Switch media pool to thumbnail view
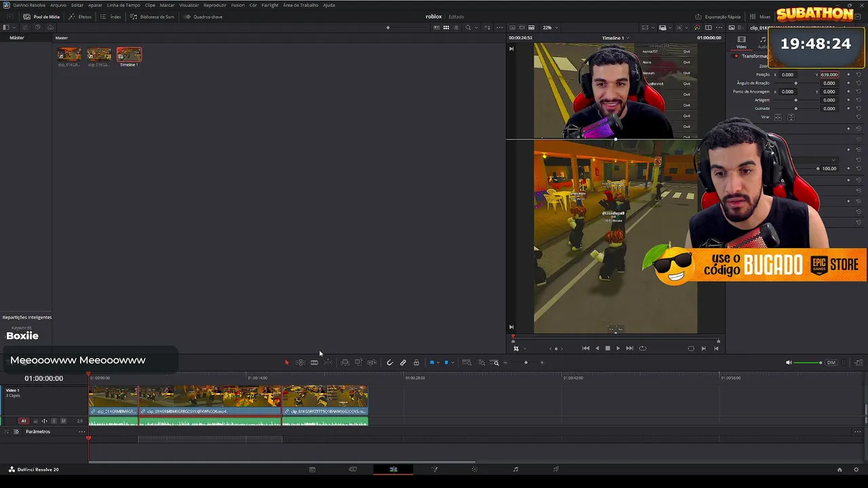Screen dimensions: 868x488 [x=446, y=28]
